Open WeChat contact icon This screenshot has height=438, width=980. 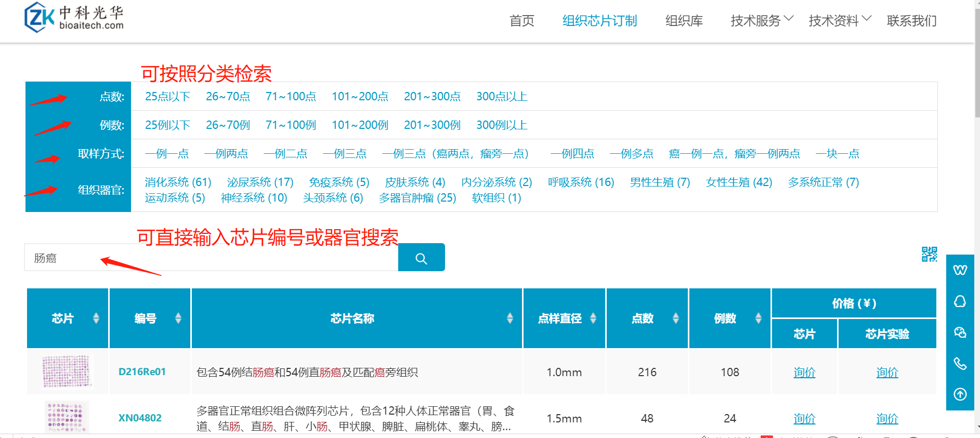(x=960, y=333)
